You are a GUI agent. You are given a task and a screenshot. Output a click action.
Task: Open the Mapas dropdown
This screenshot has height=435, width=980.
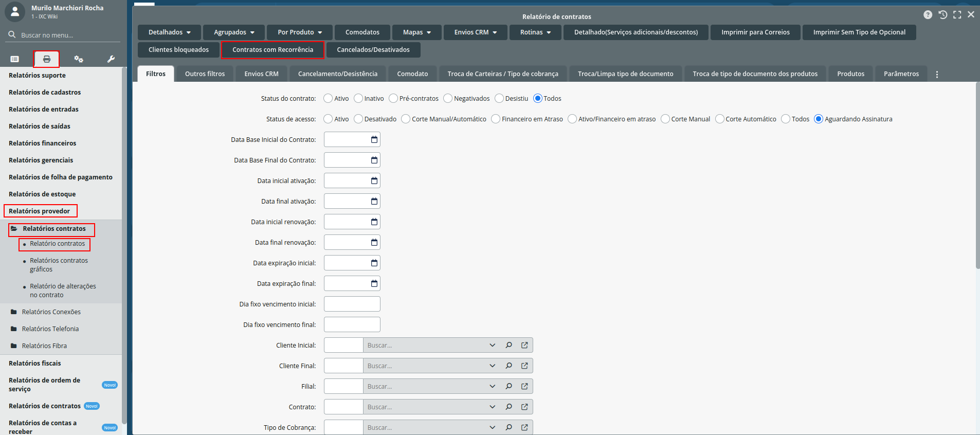(x=417, y=32)
